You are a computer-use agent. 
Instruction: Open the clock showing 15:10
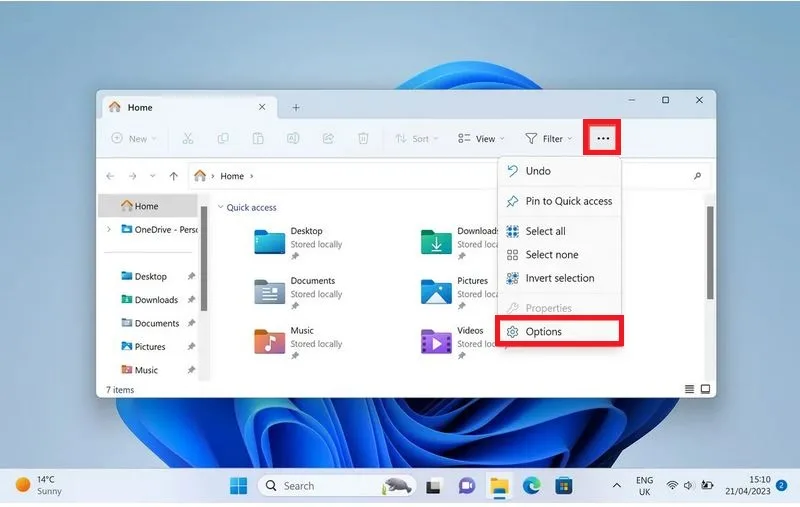coord(748,486)
